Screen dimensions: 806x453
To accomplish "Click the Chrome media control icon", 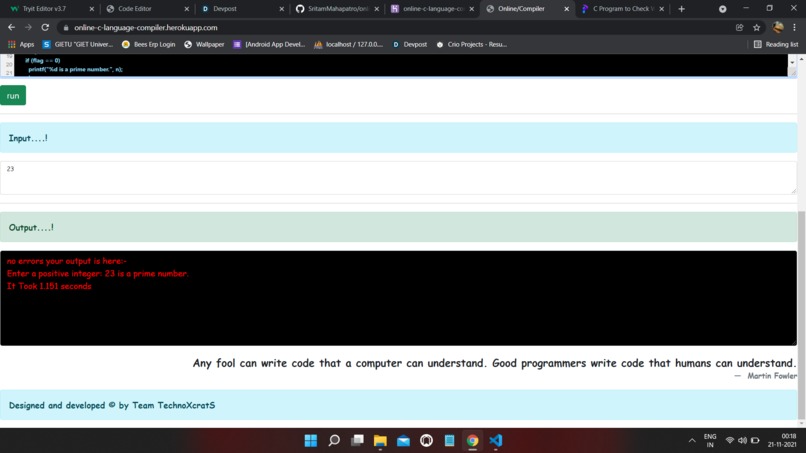I will tap(722, 9).
